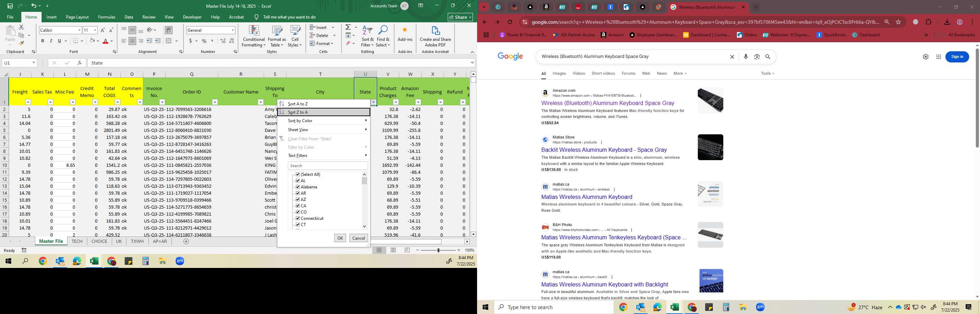Viewport: 980px width, 314px height.
Task: Open the font size dropdown
Action: tap(95, 30)
